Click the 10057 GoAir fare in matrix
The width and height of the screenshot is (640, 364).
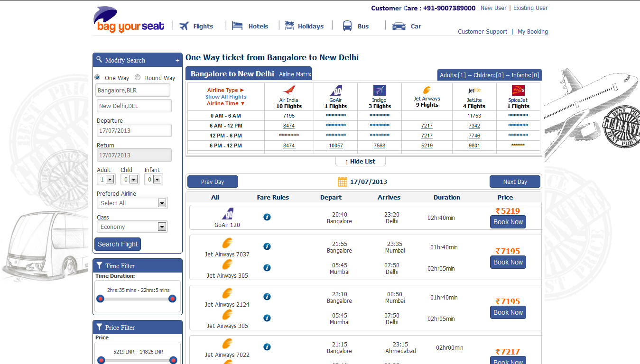coord(336,146)
